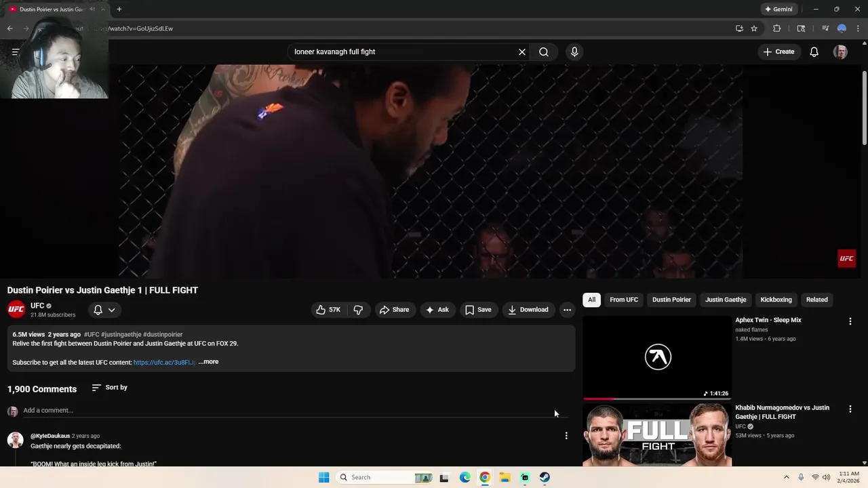868x488 pixels.
Task: Open the taskbar clock and date
Action: 849,477
